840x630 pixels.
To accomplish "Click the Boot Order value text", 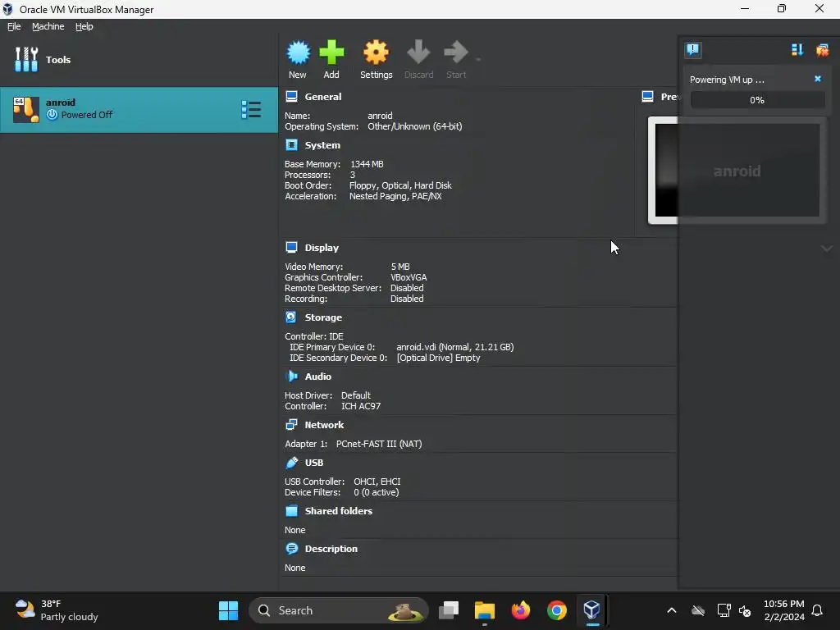I will pyautogui.click(x=400, y=185).
